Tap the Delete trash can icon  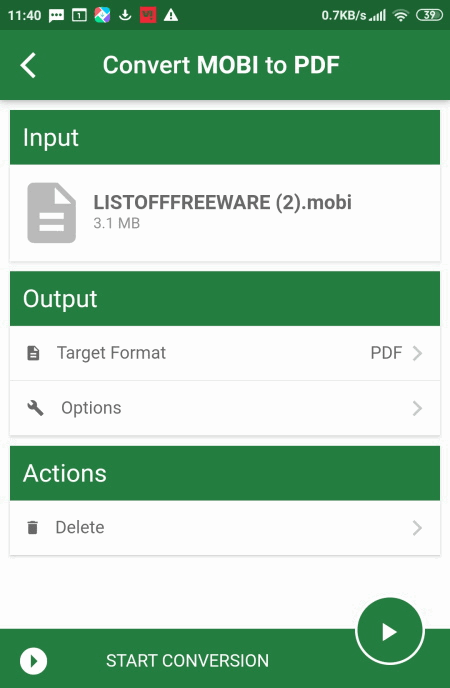(x=32, y=527)
